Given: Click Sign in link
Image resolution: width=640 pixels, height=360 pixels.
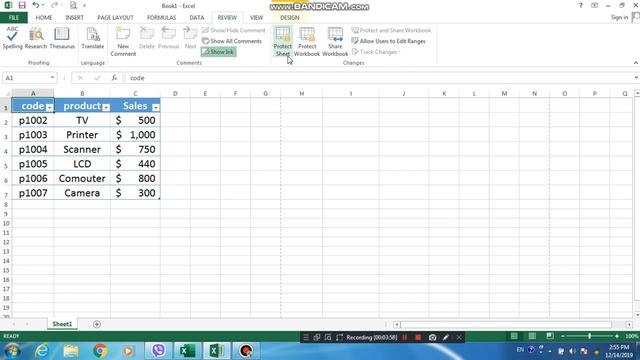Looking at the screenshot, I should (619, 17).
